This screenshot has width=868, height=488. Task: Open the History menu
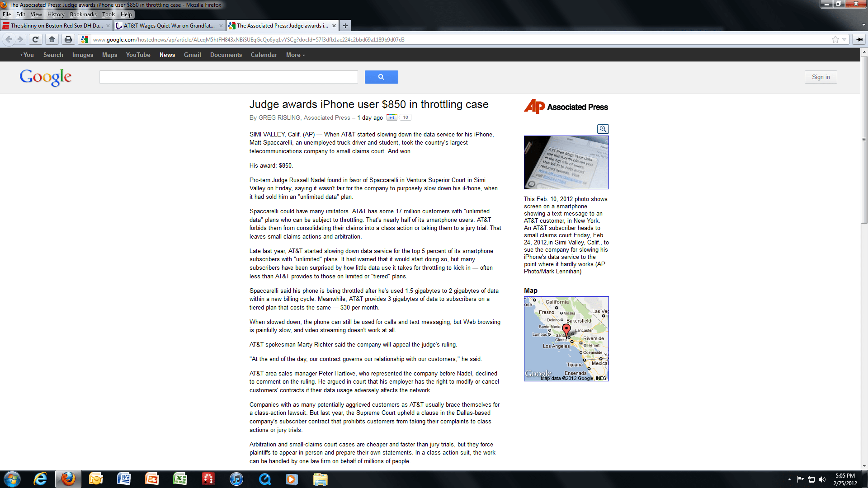point(56,14)
